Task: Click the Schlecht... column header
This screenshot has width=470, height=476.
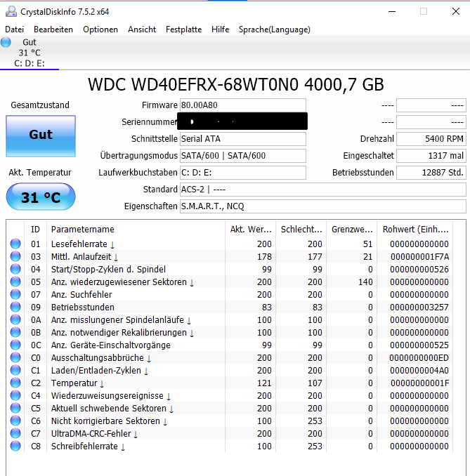Action: 301,229
